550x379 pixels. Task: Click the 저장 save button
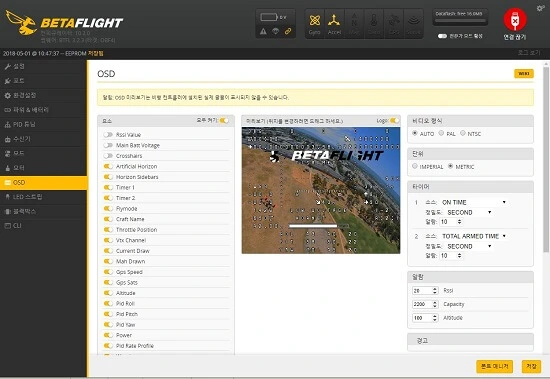(x=531, y=366)
